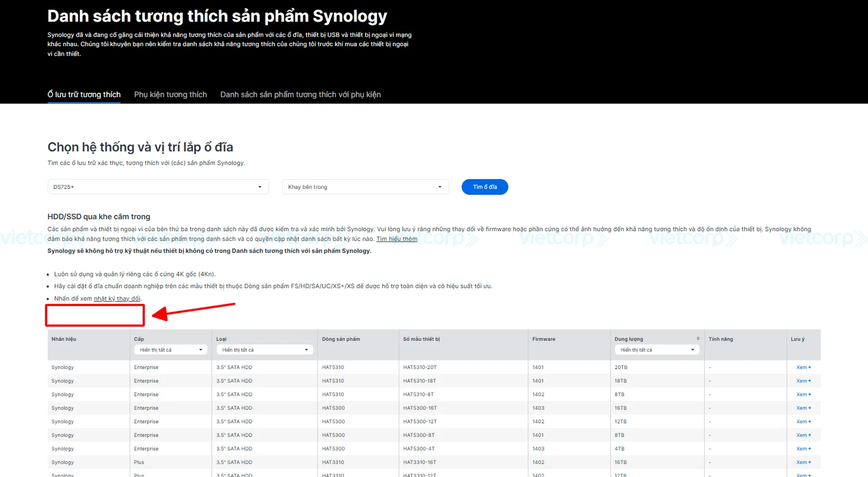Open the DS725+ model dropdown
This screenshot has height=477, width=868.
point(158,187)
